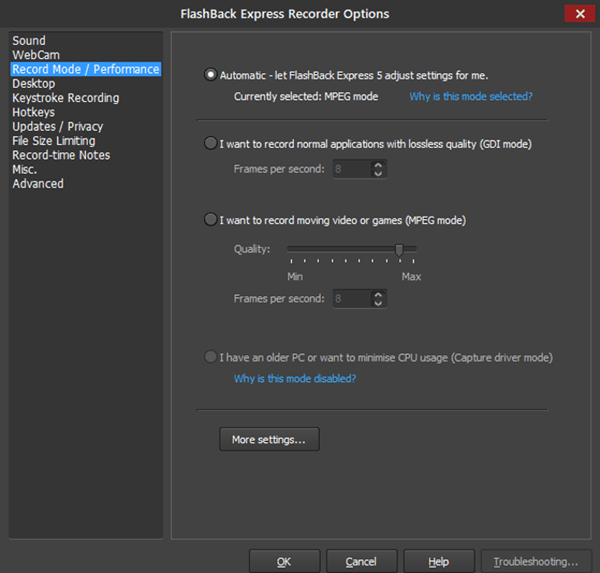Click 'Why is this mode disabled?' link

[295, 379]
